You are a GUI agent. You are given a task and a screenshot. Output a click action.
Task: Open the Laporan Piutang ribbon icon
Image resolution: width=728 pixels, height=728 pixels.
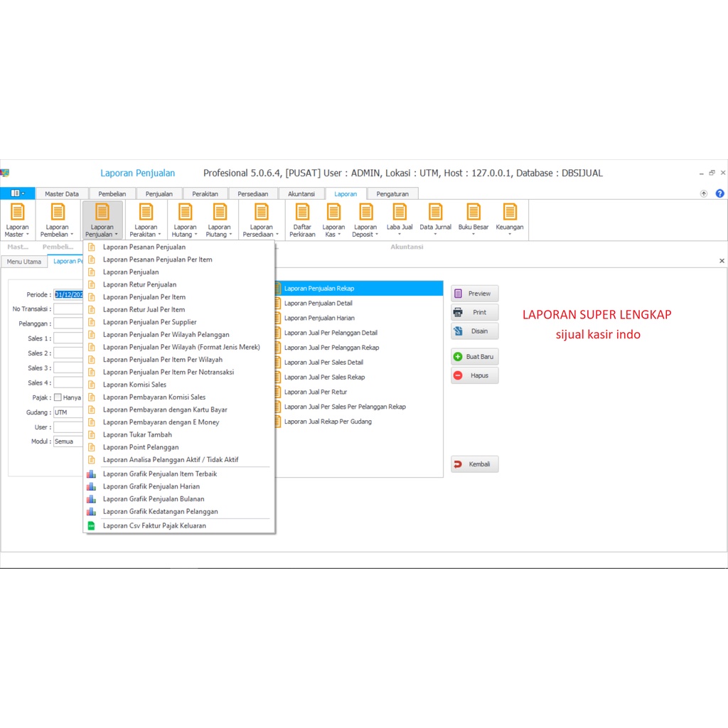click(219, 220)
